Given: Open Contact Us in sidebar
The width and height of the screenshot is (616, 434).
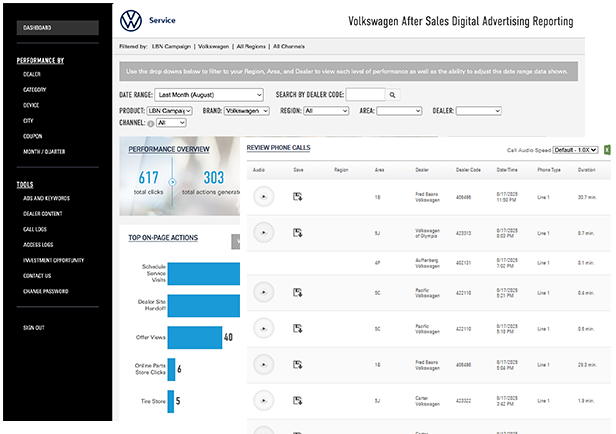Looking at the screenshot, I should [37, 276].
